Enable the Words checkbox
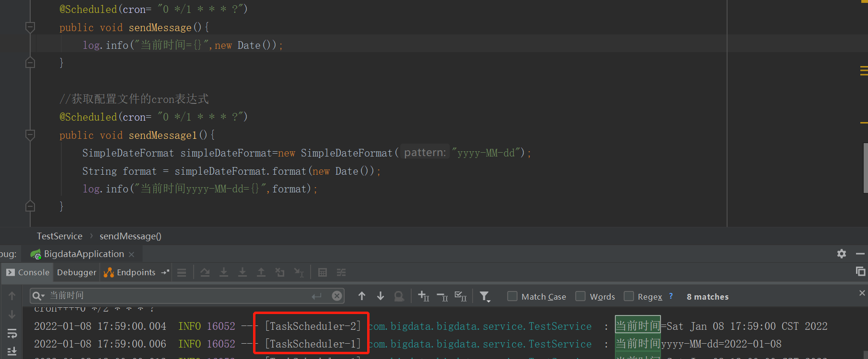 (580, 296)
